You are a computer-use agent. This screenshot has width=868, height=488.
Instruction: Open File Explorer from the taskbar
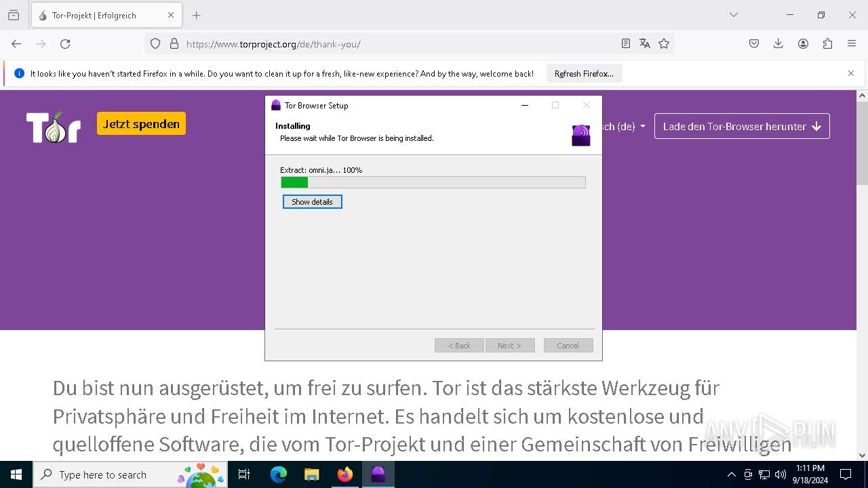coord(311,474)
